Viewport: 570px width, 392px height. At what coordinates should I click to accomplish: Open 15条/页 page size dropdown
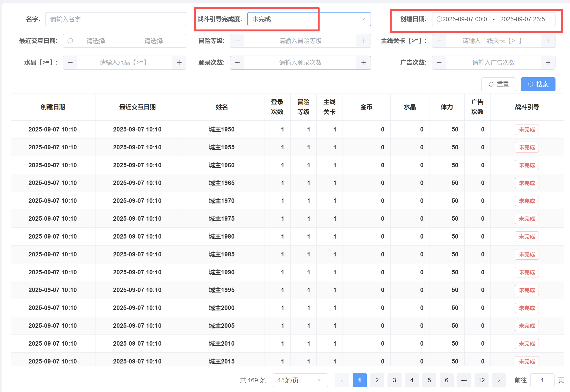300,380
